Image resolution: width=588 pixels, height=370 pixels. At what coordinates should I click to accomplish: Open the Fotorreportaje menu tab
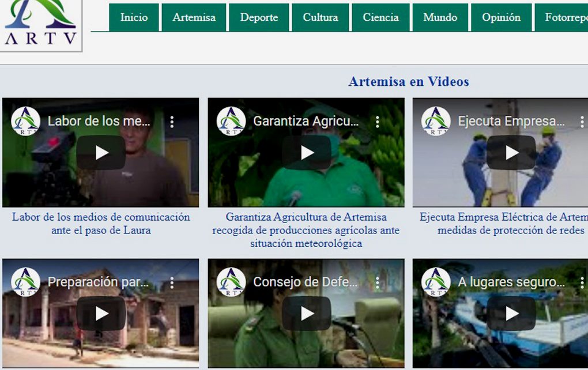point(561,17)
